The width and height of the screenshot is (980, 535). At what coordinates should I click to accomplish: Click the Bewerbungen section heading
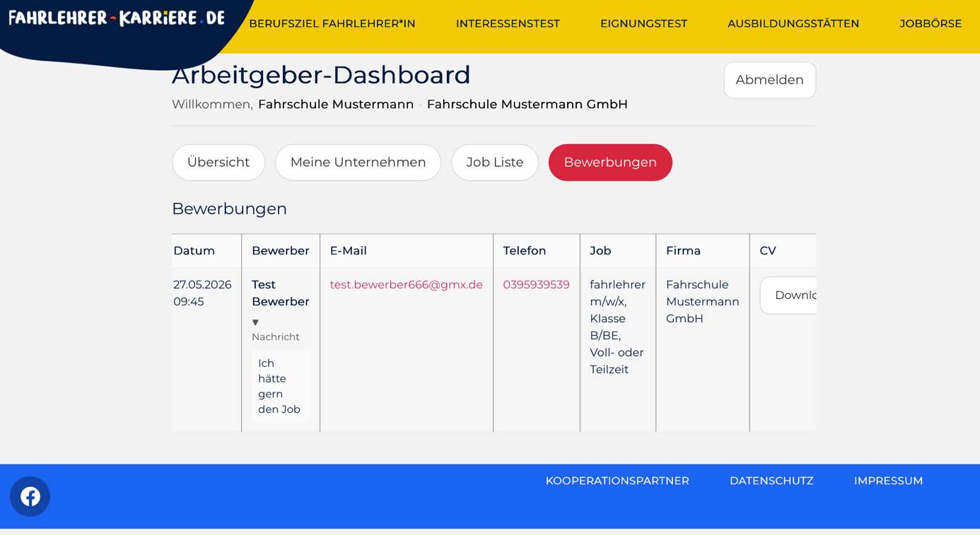click(x=229, y=208)
